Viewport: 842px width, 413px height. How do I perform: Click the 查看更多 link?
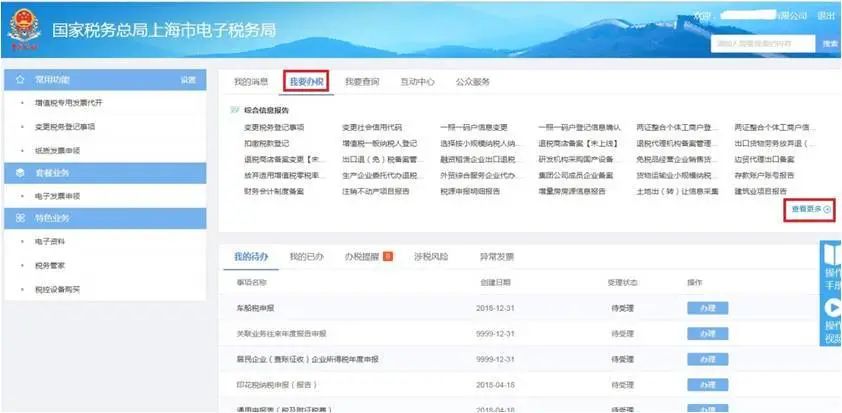pyautogui.click(x=809, y=210)
